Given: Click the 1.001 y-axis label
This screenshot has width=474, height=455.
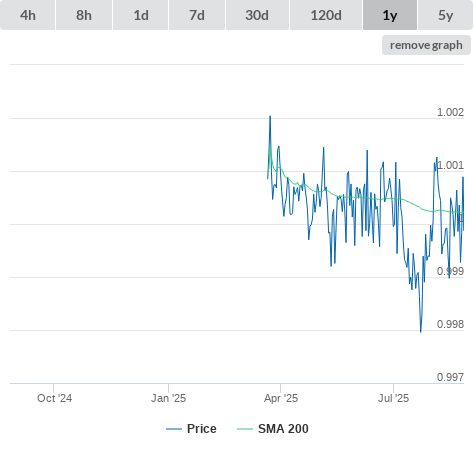Looking at the screenshot, I should (450, 165).
